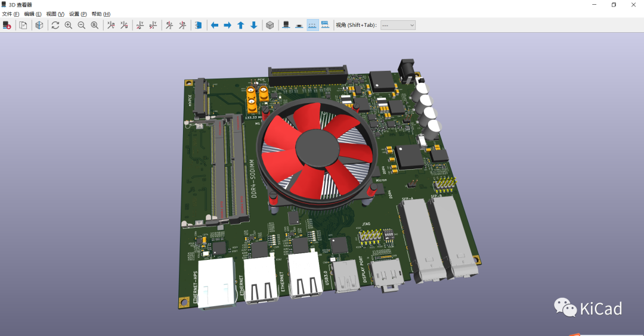Rotate X counterclockwise toolbar icon
Screen dimensions: 644x336
tap(124, 25)
